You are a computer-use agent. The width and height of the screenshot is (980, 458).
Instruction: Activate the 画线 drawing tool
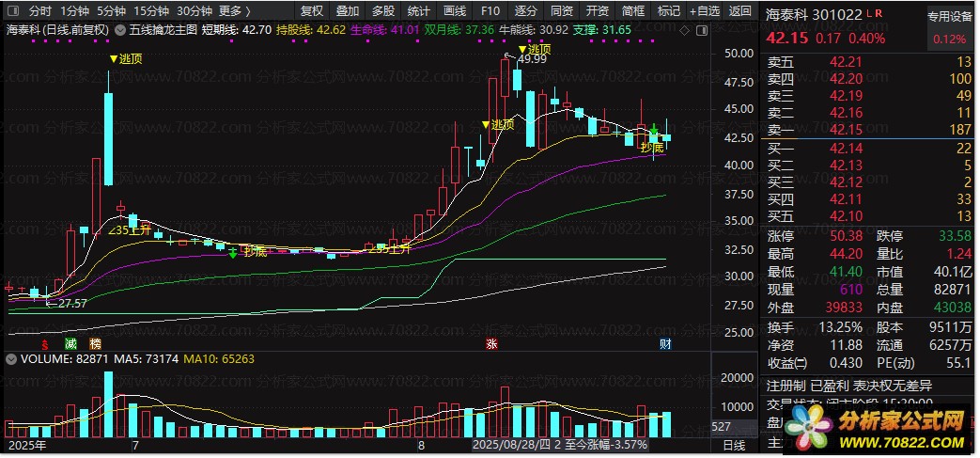click(455, 10)
